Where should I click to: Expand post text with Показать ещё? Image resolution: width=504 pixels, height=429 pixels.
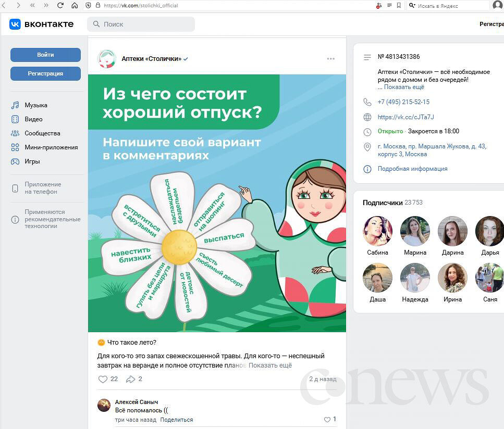coord(270,365)
